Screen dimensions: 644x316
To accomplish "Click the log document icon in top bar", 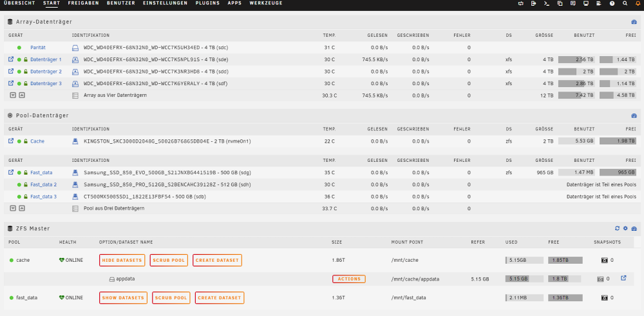I will (x=599, y=3).
